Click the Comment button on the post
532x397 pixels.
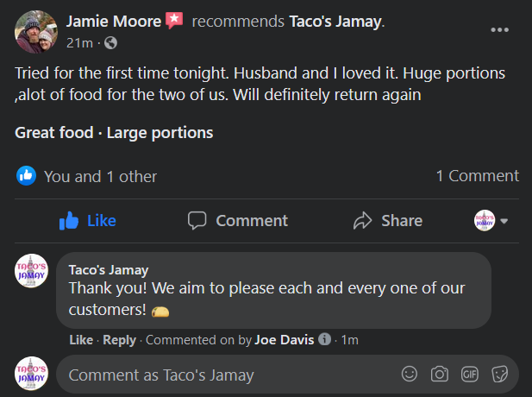[238, 221]
